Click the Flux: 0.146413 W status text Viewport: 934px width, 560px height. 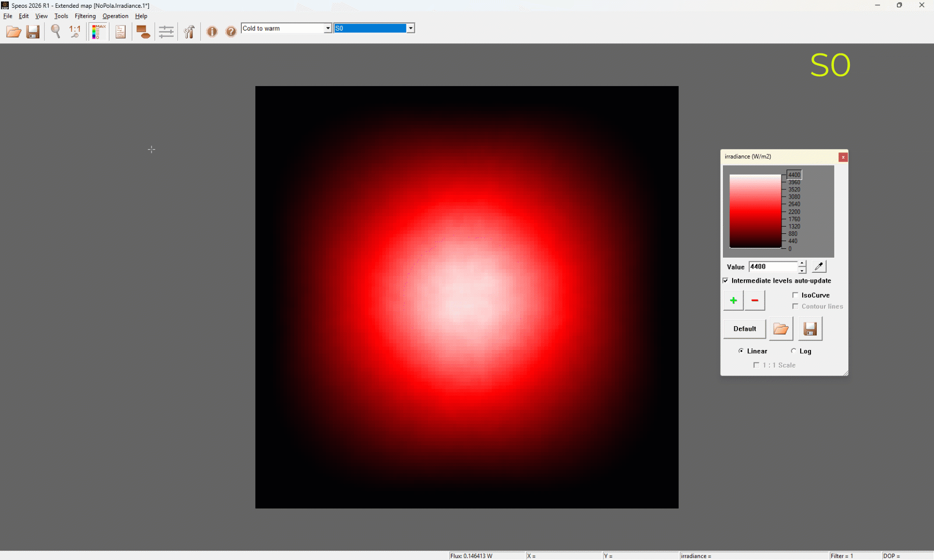point(471,556)
